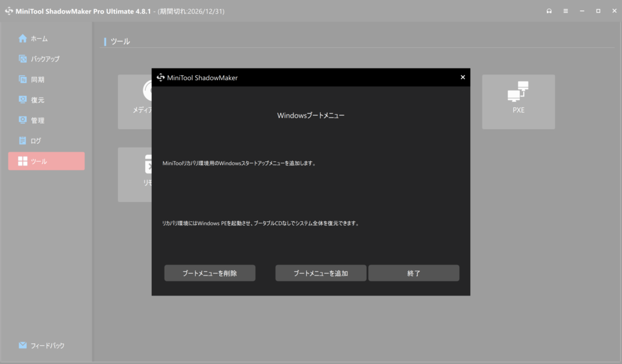Click the Windowsブートメニュー heading text
622x364 pixels.
point(310,115)
